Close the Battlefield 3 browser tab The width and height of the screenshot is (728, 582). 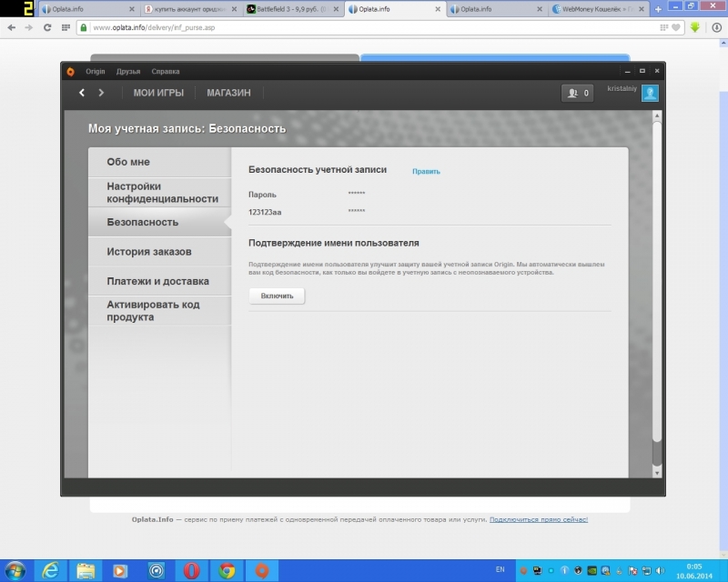[336, 9]
